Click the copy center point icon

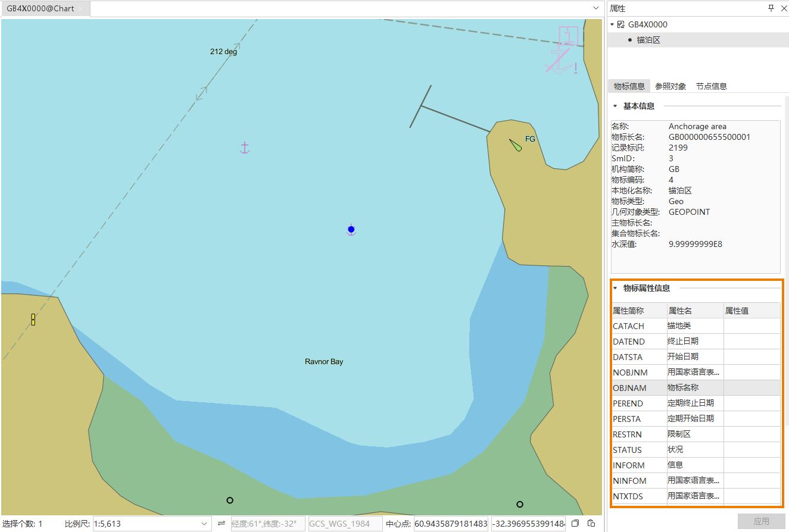click(575, 523)
